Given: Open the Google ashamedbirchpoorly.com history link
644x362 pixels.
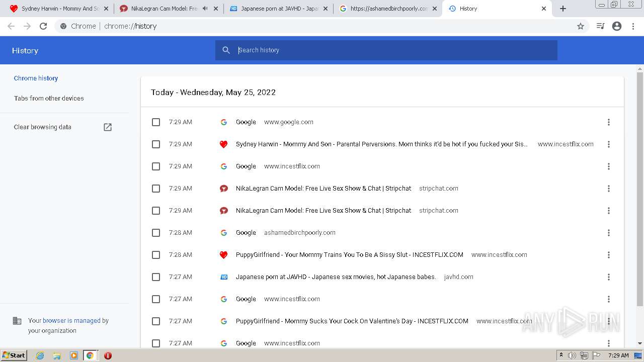Looking at the screenshot, I should coord(246,233).
